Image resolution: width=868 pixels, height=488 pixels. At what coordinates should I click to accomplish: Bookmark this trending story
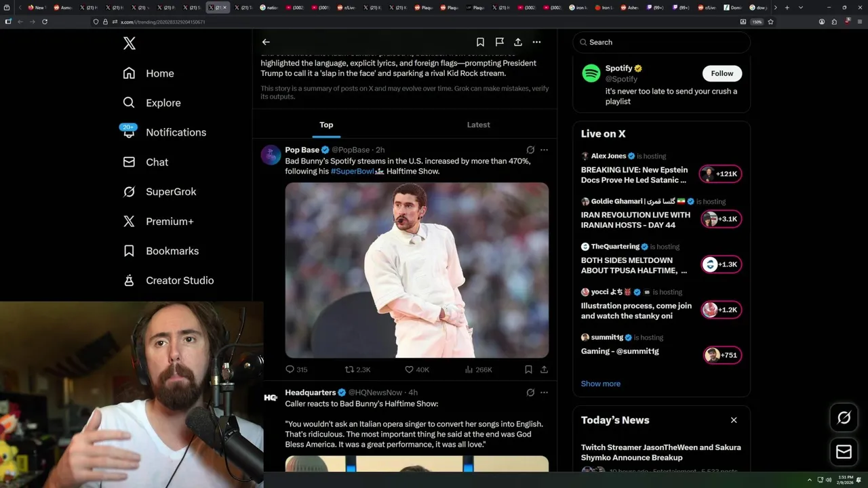(x=480, y=42)
